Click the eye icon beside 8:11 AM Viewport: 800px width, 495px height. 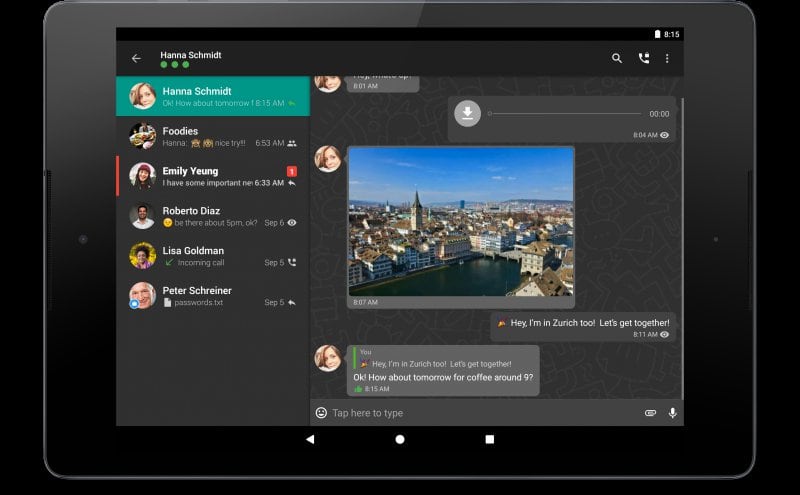pos(664,335)
